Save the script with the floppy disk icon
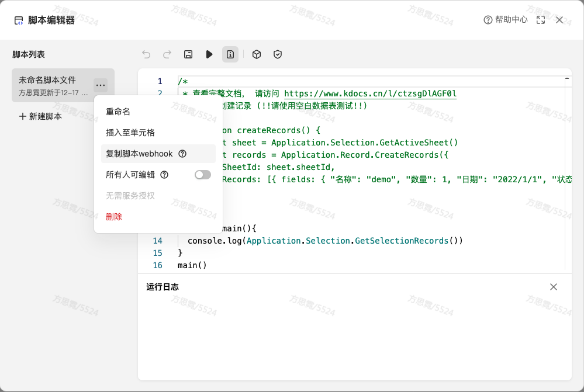584x392 pixels. click(x=188, y=54)
